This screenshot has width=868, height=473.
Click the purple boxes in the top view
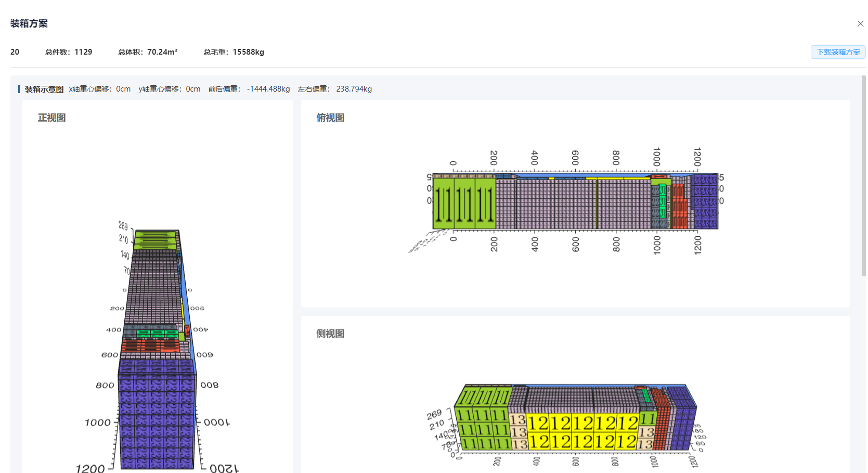pos(705,202)
